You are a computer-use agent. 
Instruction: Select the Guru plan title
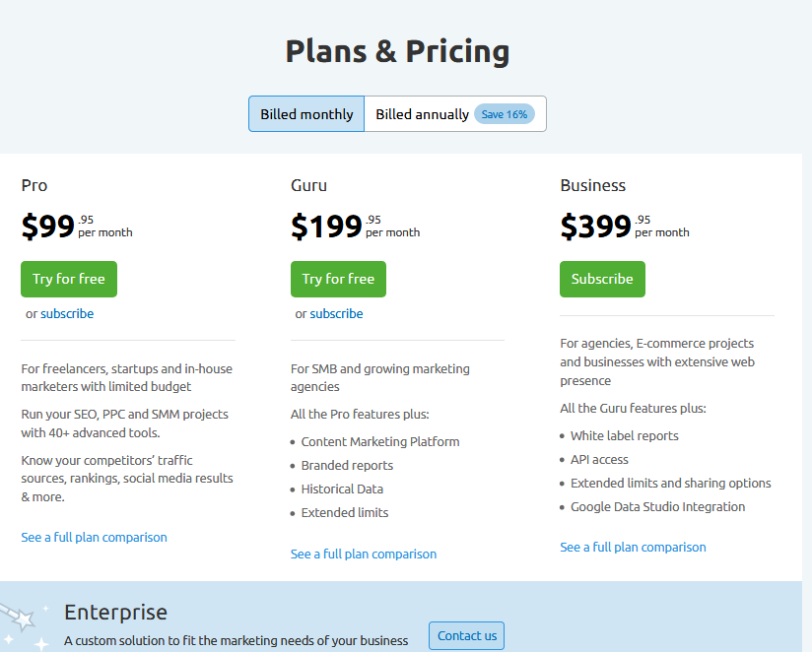click(x=308, y=185)
